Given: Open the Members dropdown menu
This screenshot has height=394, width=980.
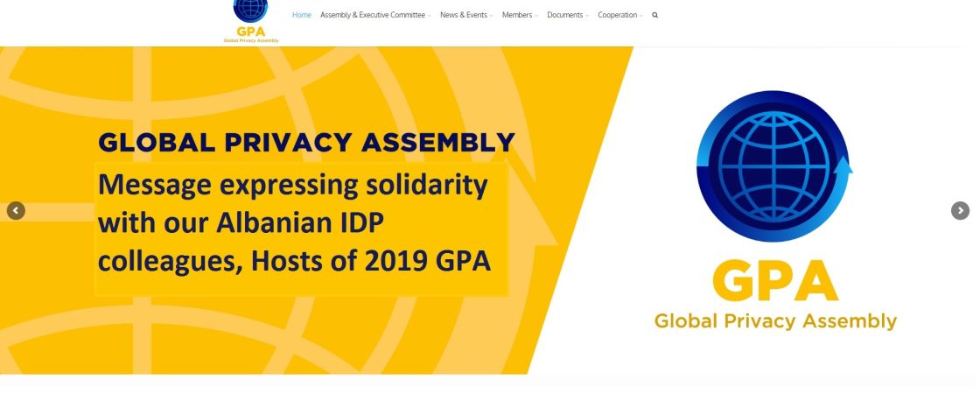Looking at the screenshot, I should [520, 15].
